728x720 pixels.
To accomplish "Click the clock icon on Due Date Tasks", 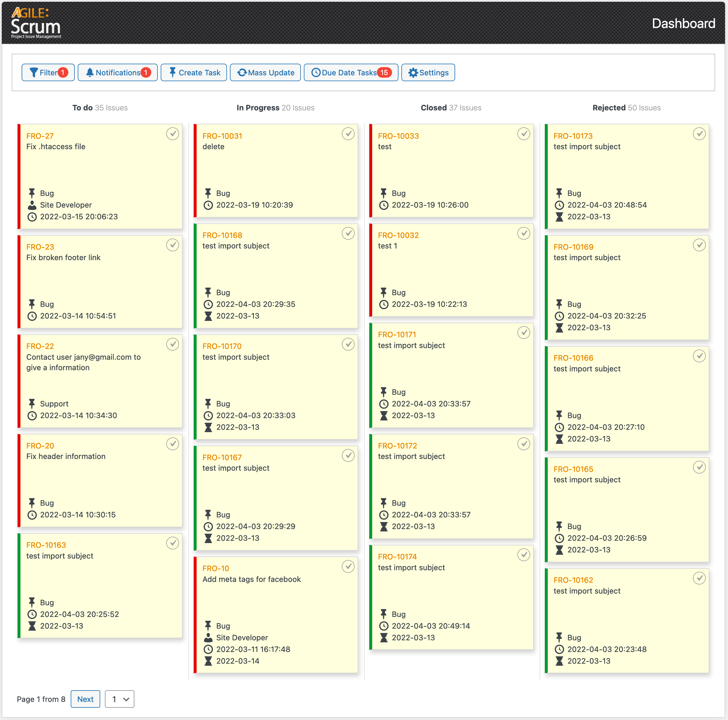I will (316, 72).
